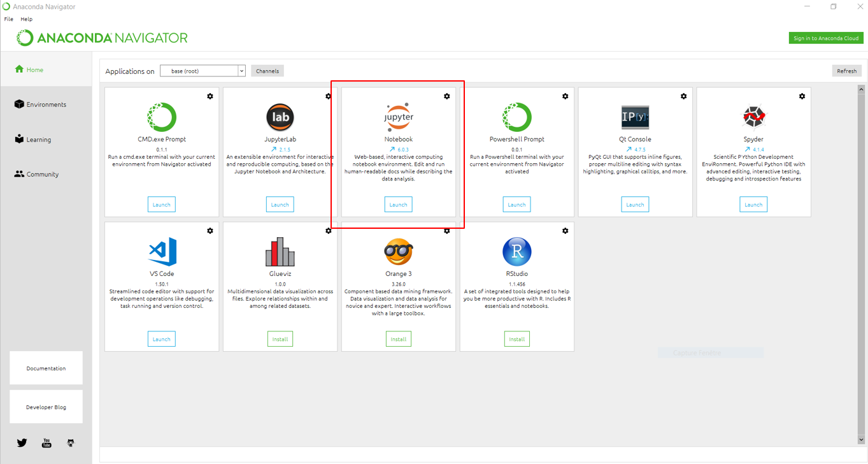The image size is (868, 464).
Task: Click the Qt Console 4.7.5 update arrow
Action: point(629,149)
